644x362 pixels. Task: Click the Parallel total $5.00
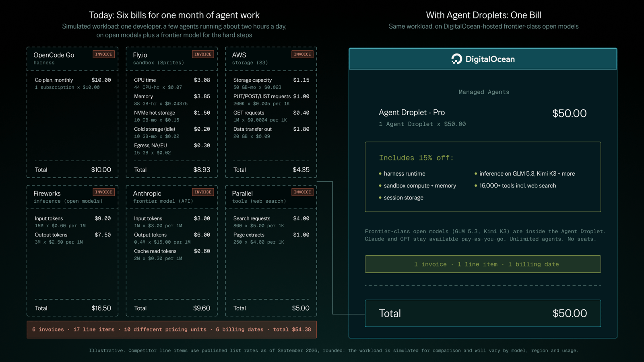[x=301, y=308]
